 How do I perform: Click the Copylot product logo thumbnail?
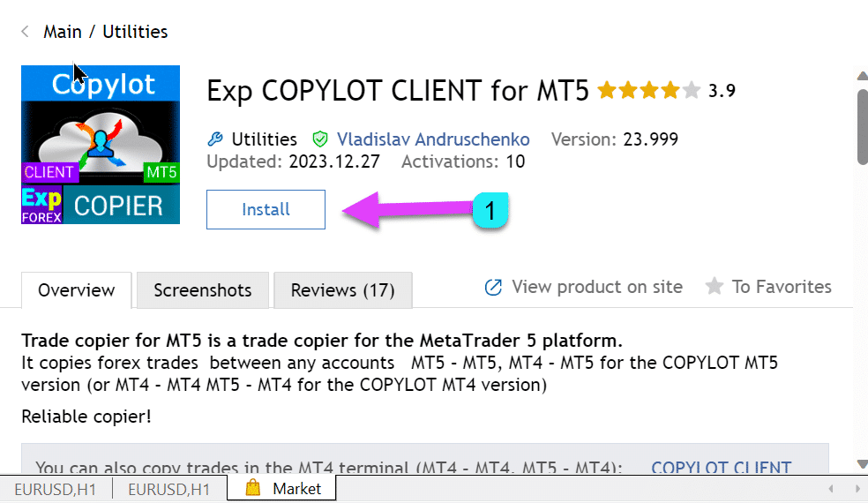pyautogui.click(x=101, y=145)
